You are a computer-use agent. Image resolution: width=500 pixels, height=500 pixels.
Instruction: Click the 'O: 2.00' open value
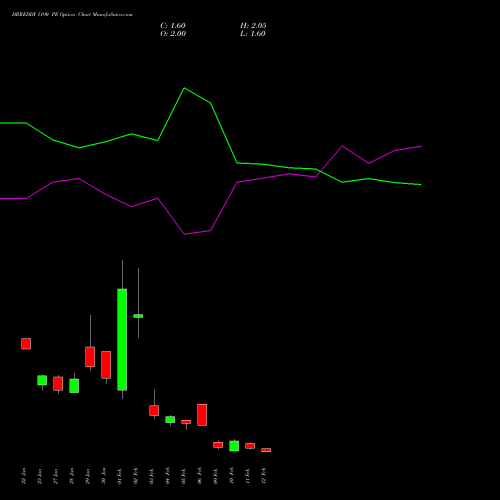pyautogui.click(x=173, y=34)
